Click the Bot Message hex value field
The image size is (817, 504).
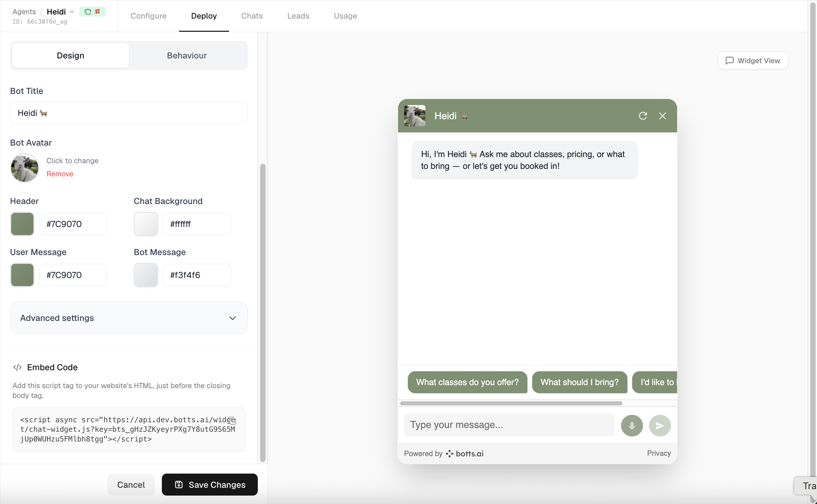pyautogui.click(x=197, y=275)
